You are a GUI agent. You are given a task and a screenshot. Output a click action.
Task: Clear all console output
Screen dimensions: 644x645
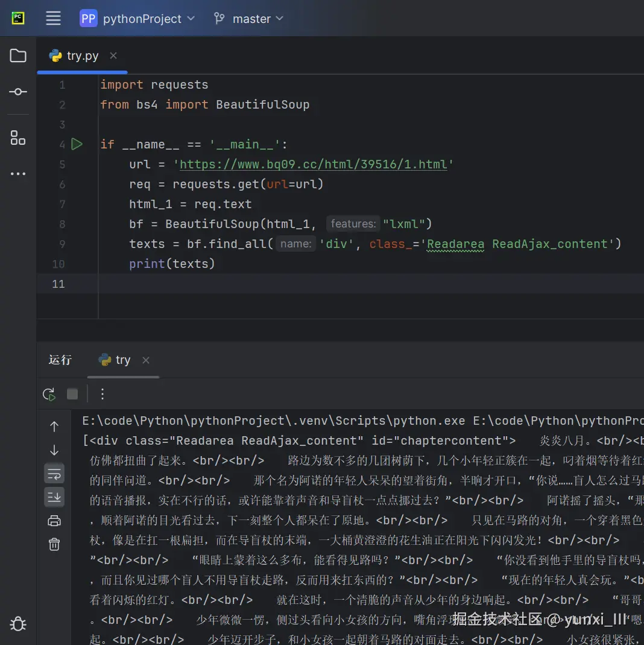54,544
